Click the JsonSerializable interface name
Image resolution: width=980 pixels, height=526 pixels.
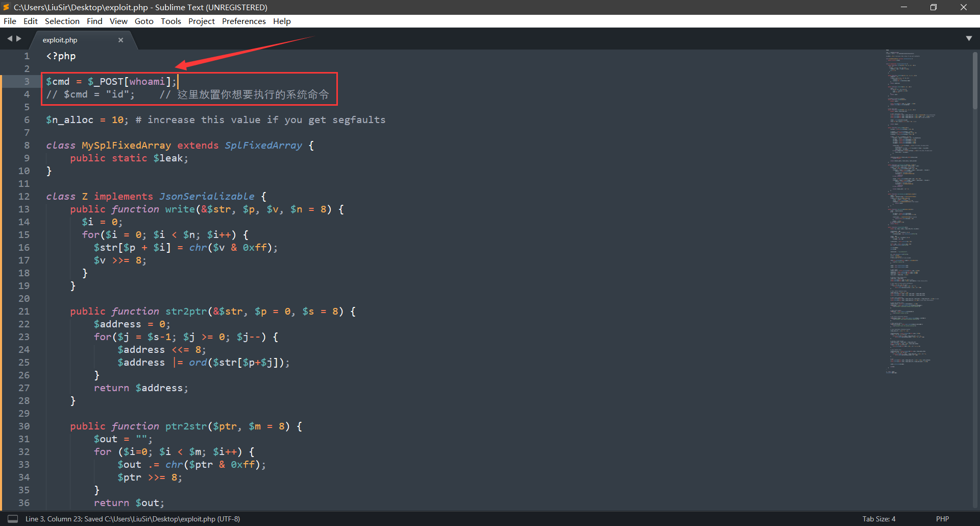click(207, 197)
